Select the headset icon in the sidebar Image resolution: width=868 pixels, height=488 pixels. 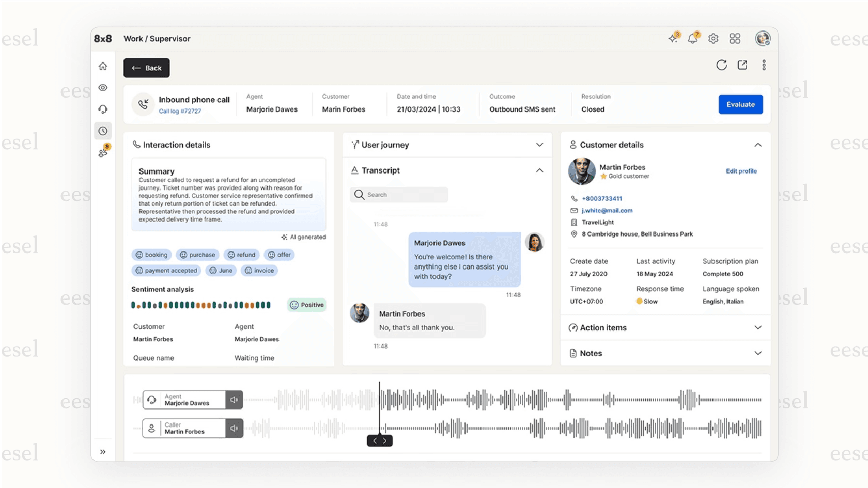[x=103, y=109]
